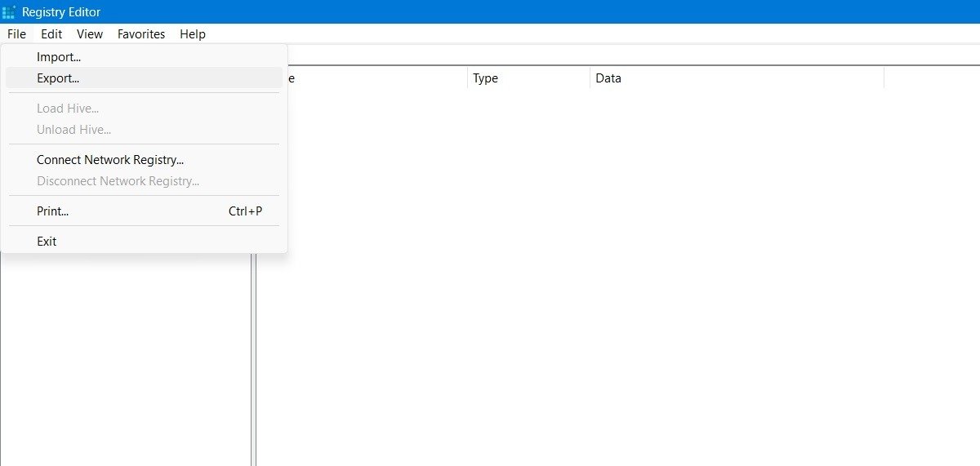Choose Print... from the File menu
This screenshot has height=466, width=980.
[x=53, y=211]
